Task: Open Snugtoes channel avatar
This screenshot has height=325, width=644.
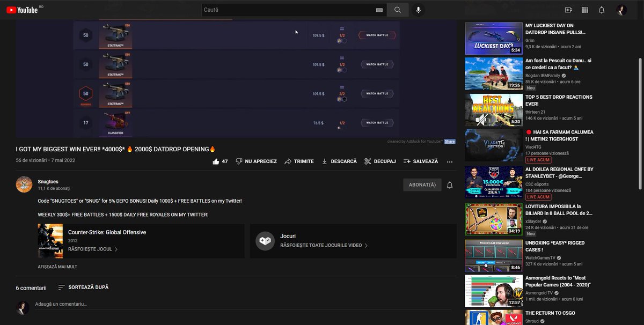Action: [24, 184]
